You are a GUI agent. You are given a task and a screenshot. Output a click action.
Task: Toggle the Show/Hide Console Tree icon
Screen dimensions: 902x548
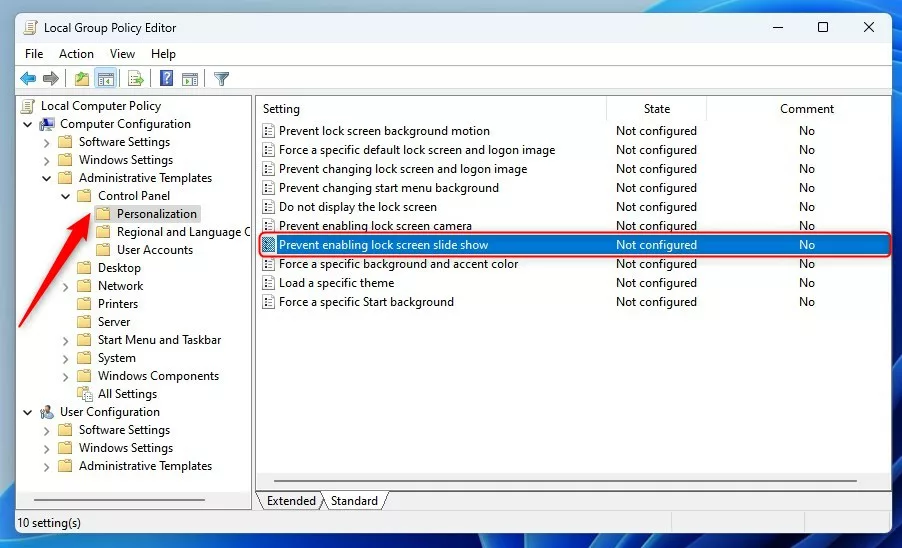[x=106, y=78]
